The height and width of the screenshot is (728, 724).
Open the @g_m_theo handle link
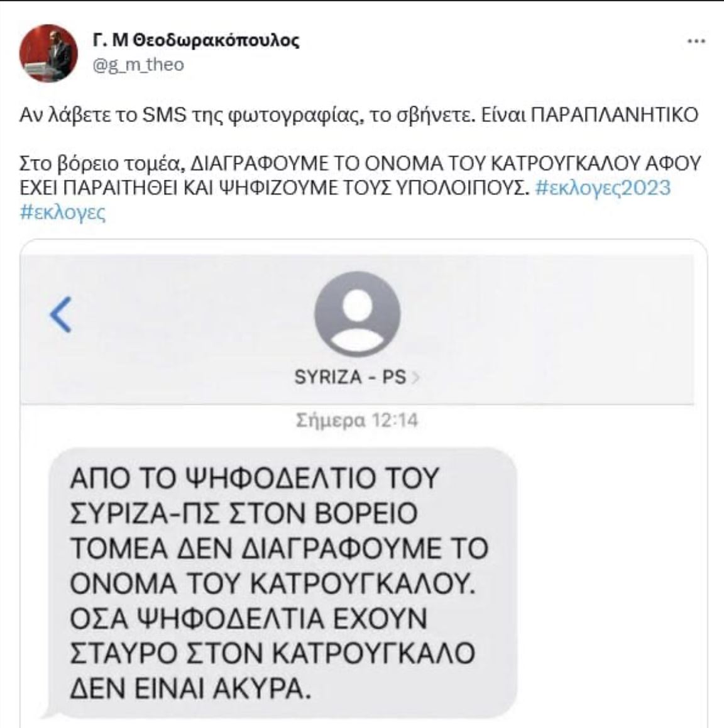click(x=138, y=65)
